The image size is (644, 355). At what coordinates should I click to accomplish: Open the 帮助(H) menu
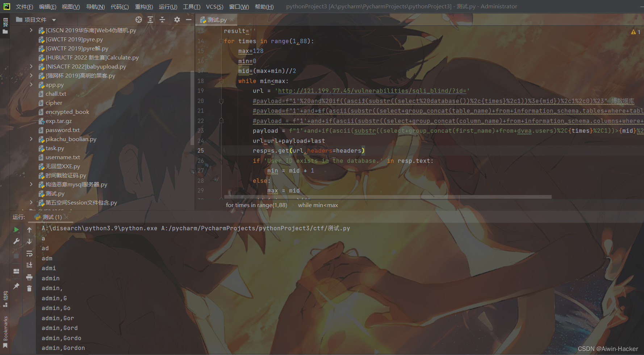pos(264,7)
